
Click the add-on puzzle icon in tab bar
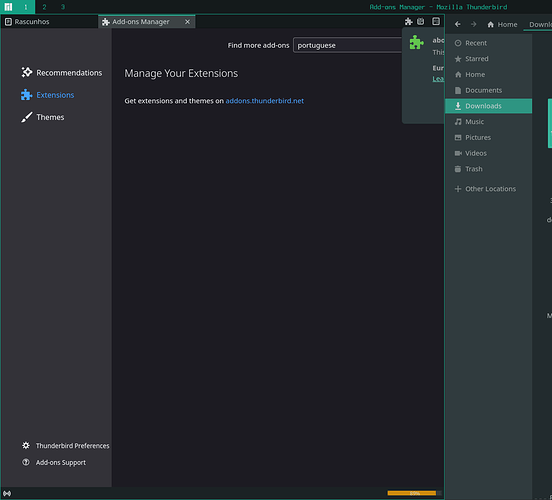coord(408,21)
